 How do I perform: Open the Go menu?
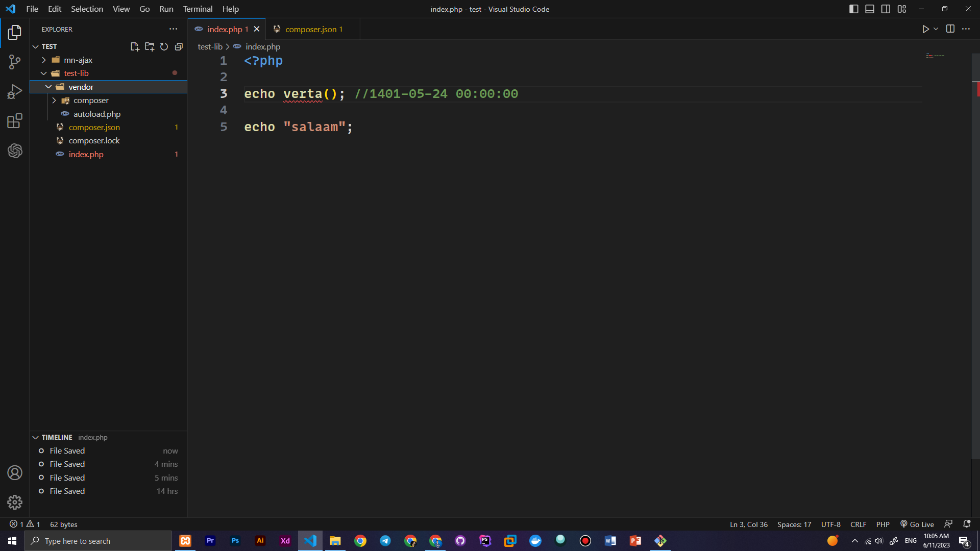tap(144, 9)
